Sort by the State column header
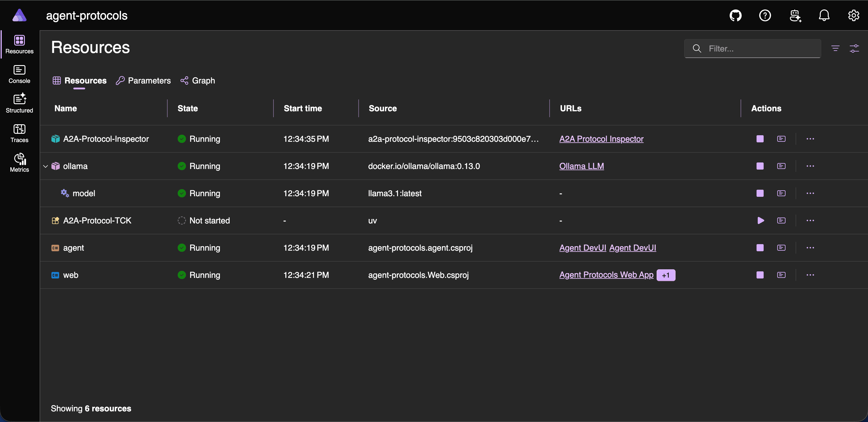 [x=188, y=108]
